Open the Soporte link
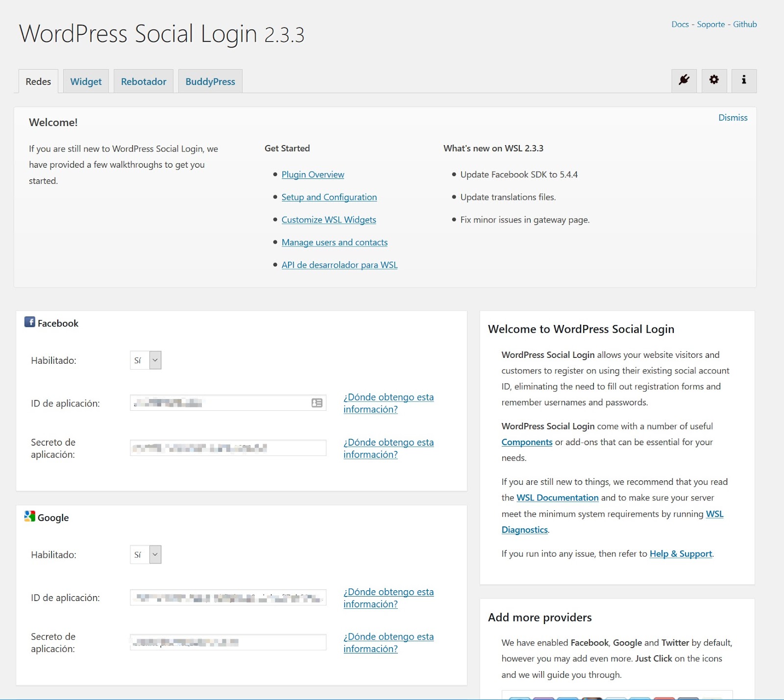The width and height of the screenshot is (784, 700). coord(710,24)
